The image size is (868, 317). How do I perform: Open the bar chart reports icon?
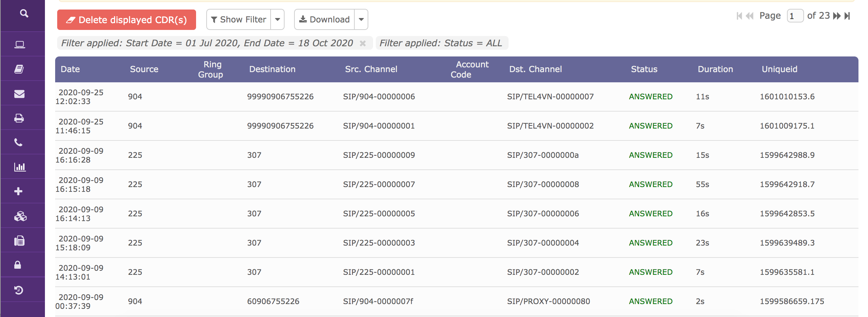(x=20, y=167)
